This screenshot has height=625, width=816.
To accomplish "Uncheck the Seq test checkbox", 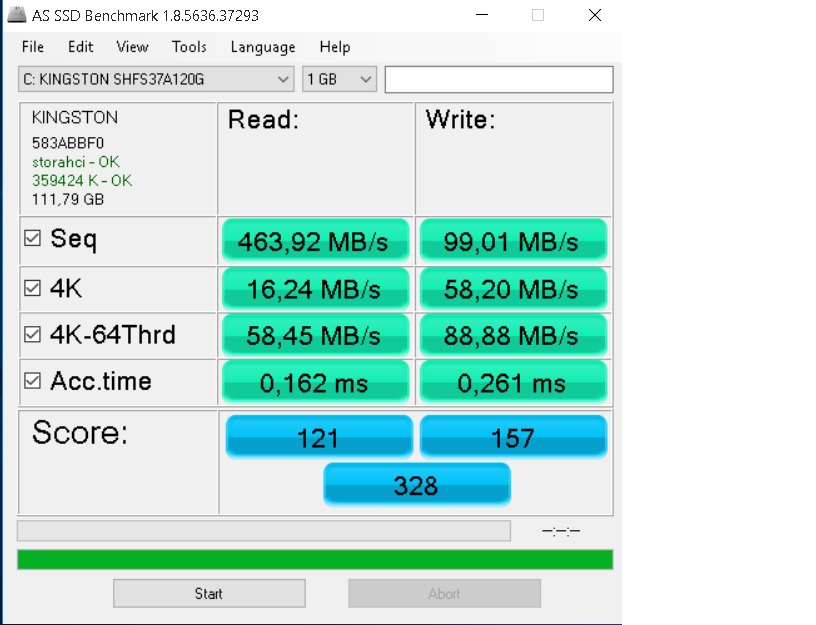I will [x=32, y=238].
